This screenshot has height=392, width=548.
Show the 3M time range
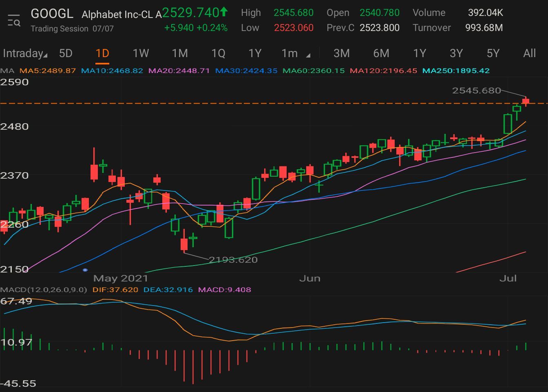(x=342, y=53)
